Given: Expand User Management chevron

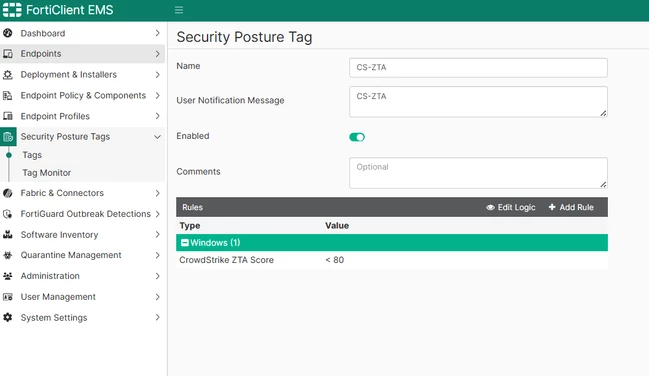Looking at the screenshot, I should tap(157, 297).
